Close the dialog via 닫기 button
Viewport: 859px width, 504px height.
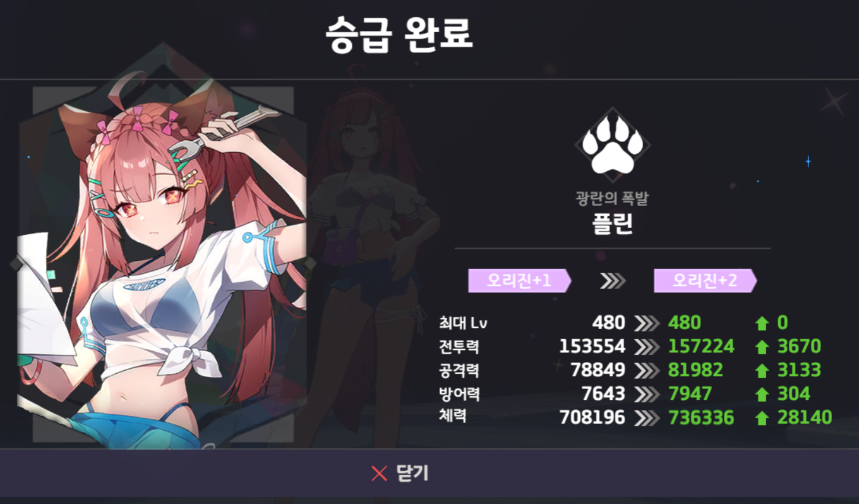coord(429,473)
